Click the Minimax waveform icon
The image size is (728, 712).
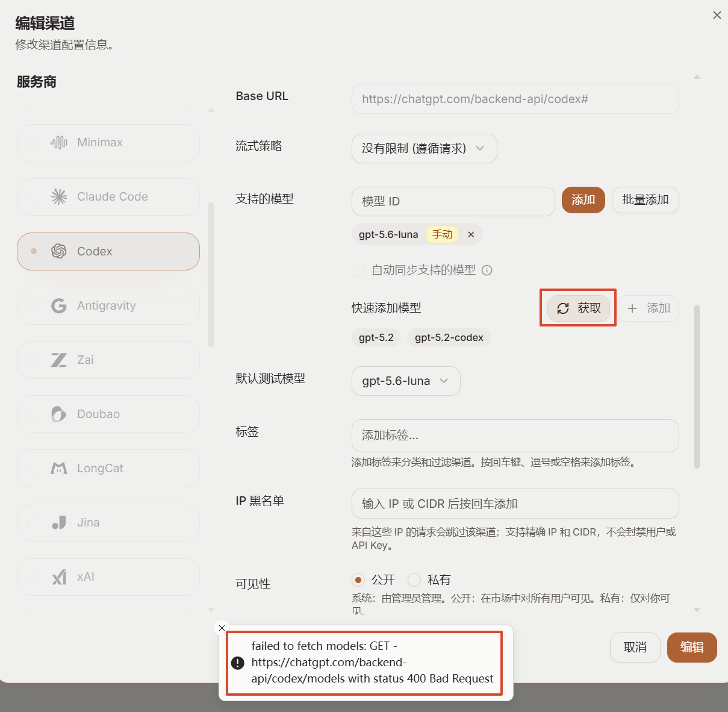point(59,143)
